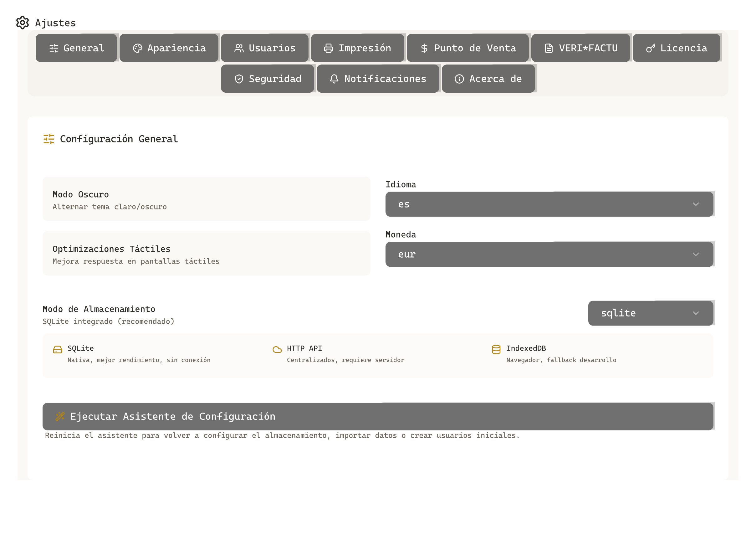
Task: Click the database icon beside IndexedDB
Action: (496, 350)
